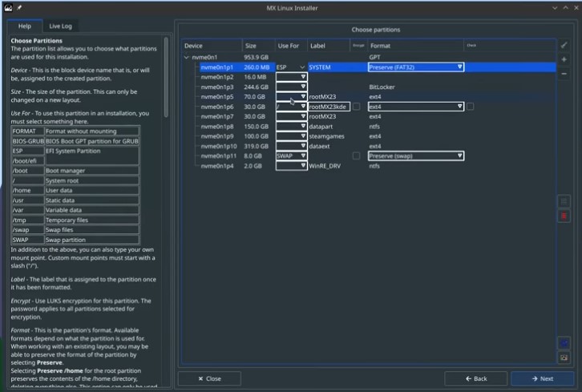
Task: Open Use For dropdown for datapart row
Action: (x=291, y=126)
